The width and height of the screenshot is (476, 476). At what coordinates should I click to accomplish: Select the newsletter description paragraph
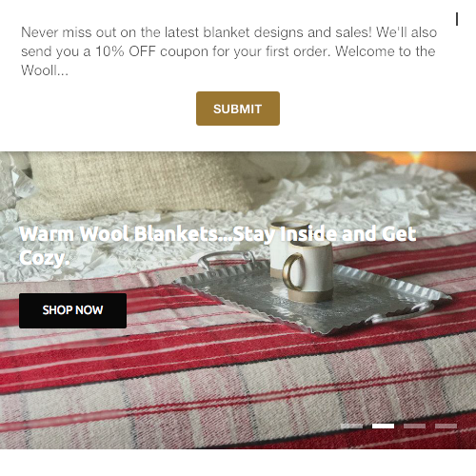click(228, 51)
